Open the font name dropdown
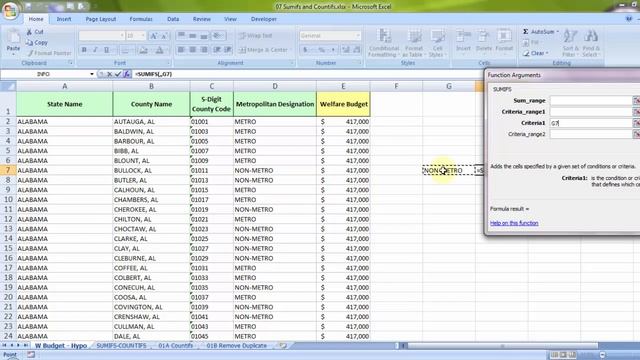Viewport: 640px width, 360px height. (122, 36)
